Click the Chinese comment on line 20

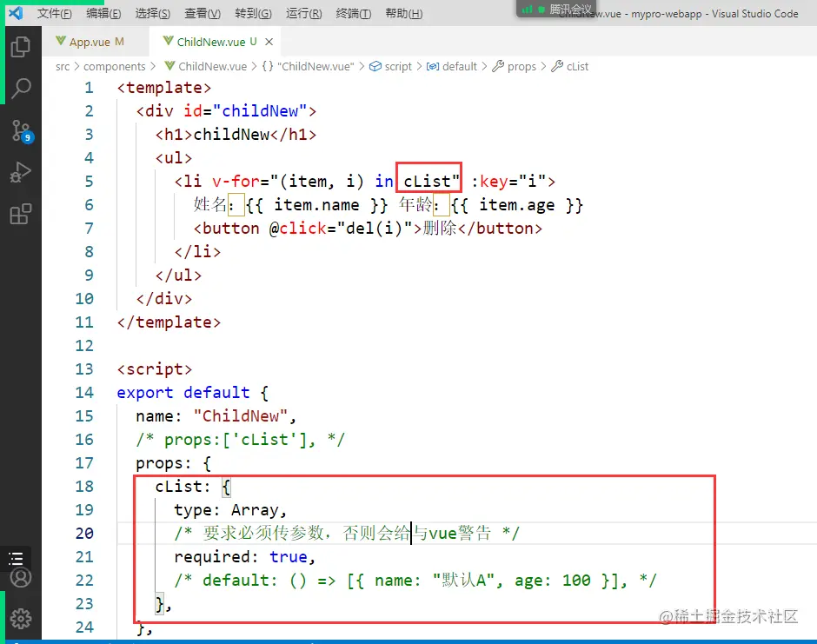[x=347, y=533]
